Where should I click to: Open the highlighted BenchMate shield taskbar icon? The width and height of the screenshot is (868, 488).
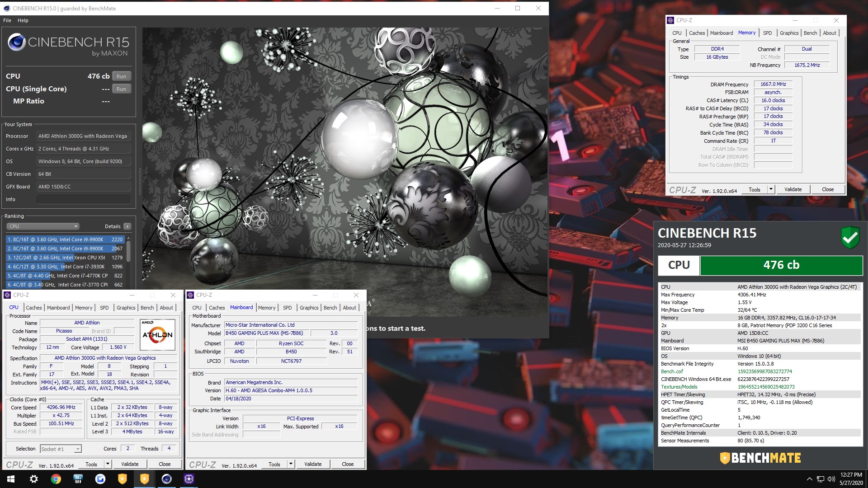pyautogui.click(x=144, y=479)
